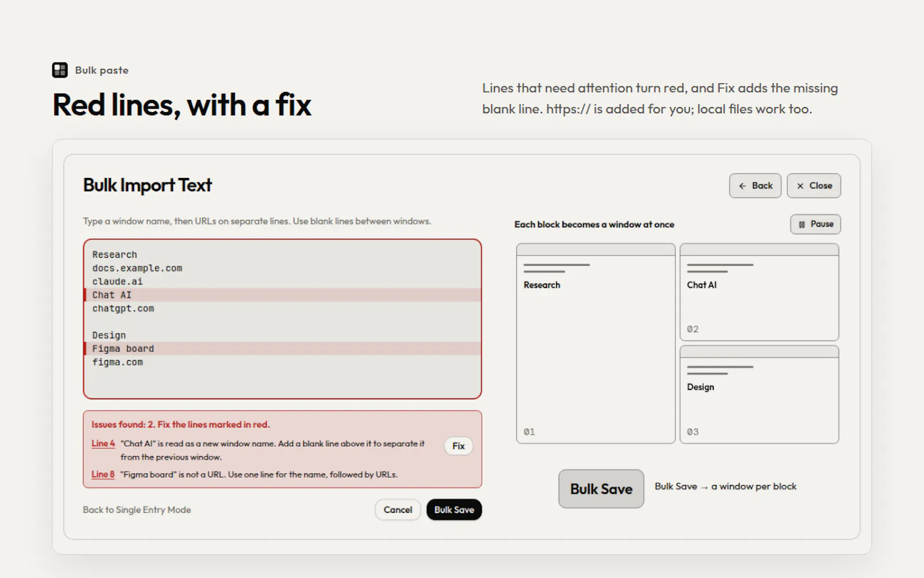Click the large gray Bulk Save button
Viewport: 924px width, 578px height.
coord(601,489)
